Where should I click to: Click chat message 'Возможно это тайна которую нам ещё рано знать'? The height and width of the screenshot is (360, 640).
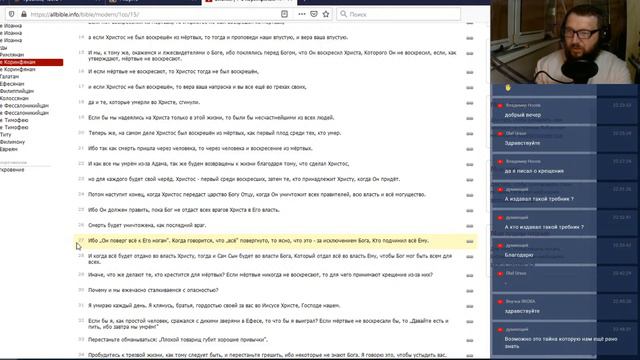coord(561,342)
